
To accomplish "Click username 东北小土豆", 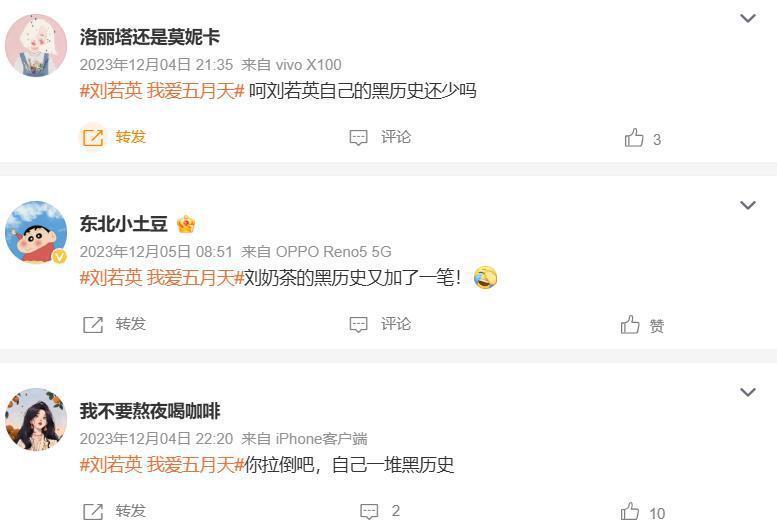I will click(123, 224).
